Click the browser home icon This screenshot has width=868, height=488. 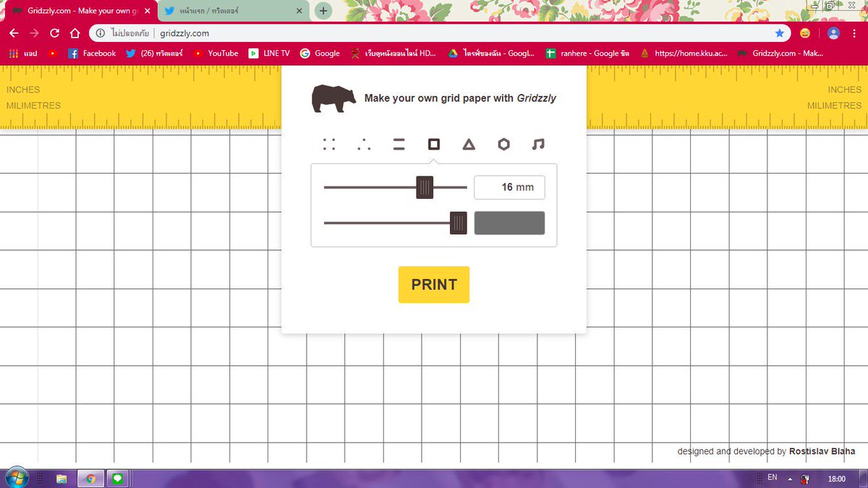coord(75,33)
